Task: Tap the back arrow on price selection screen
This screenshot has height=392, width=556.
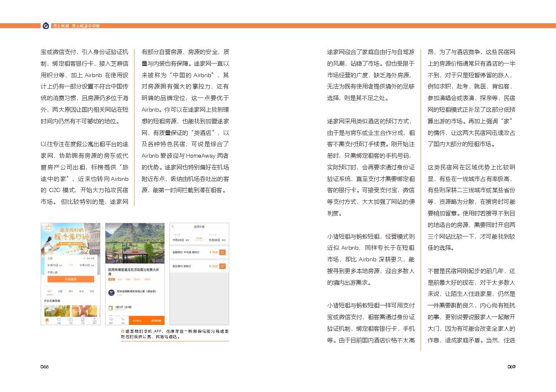Action: [173, 227]
